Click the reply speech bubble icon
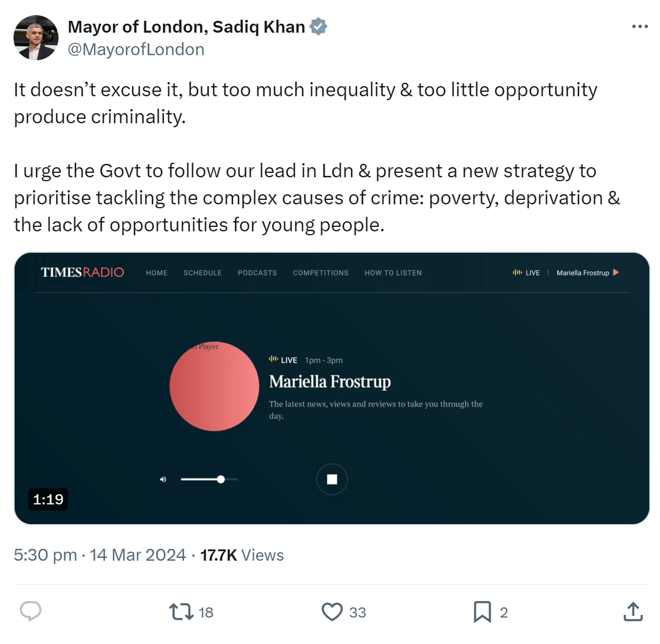Screen dimensions: 660x644 pyautogui.click(x=31, y=611)
